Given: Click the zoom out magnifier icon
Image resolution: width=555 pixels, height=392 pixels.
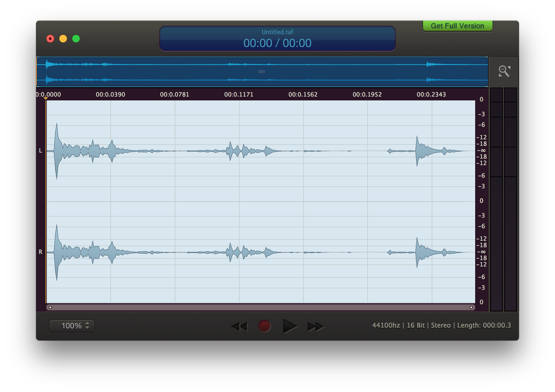Looking at the screenshot, I should 504,71.
